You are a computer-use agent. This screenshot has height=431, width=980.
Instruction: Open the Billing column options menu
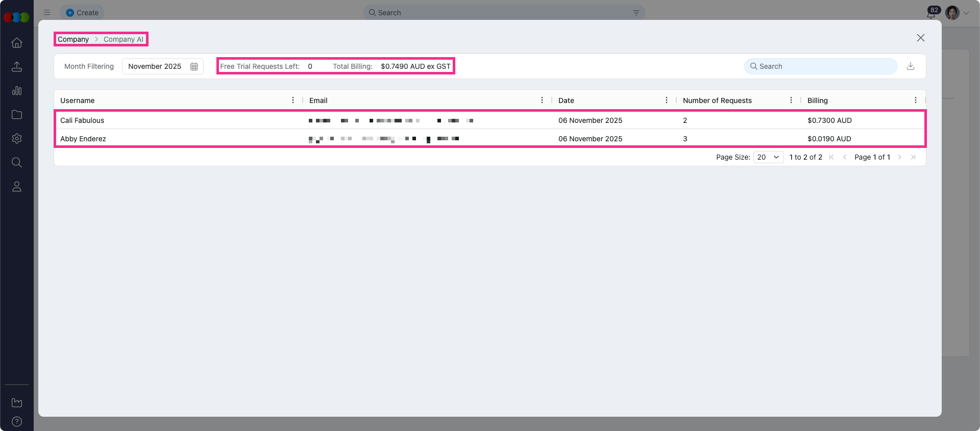tap(915, 100)
